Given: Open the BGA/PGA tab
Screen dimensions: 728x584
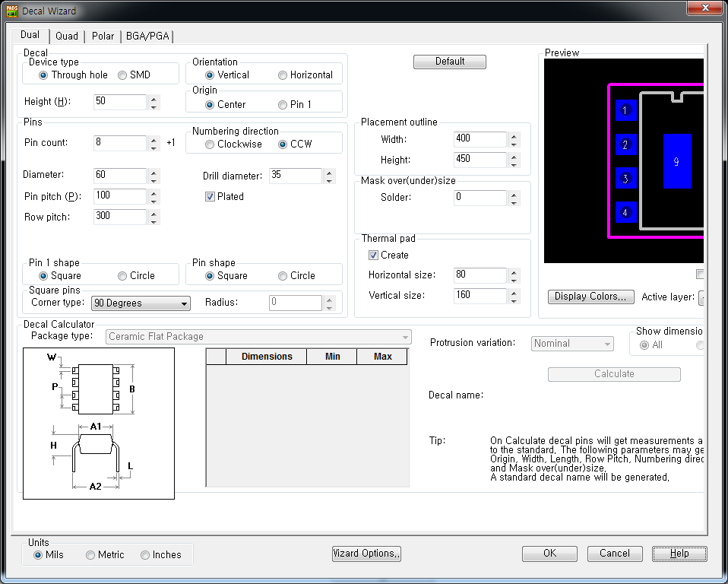Looking at the screenshot, I should (x=148, y=36).
